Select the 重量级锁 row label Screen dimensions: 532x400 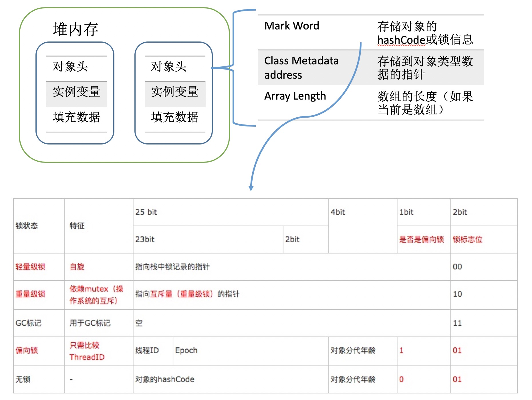[30, 294]
